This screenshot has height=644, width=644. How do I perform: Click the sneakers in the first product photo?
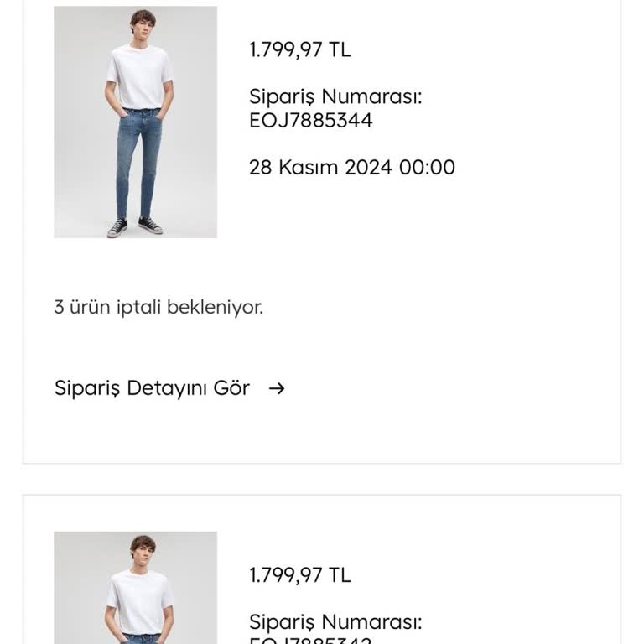[134, 226]
